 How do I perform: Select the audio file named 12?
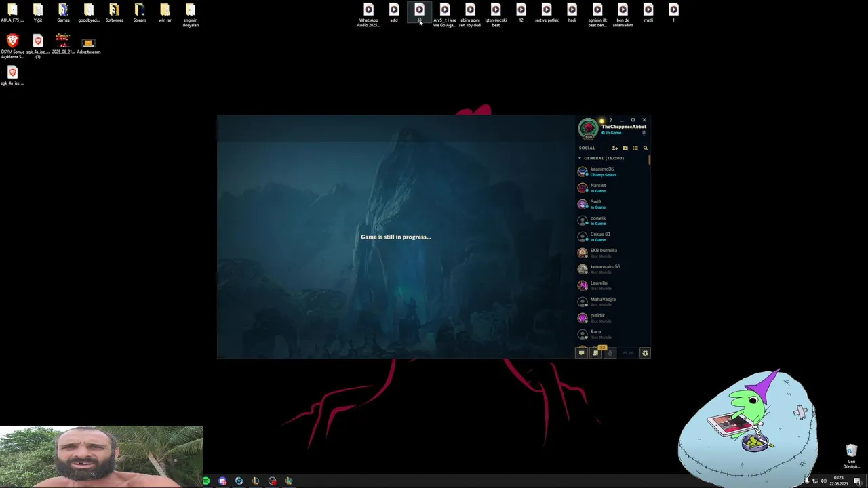click(521, 13)
